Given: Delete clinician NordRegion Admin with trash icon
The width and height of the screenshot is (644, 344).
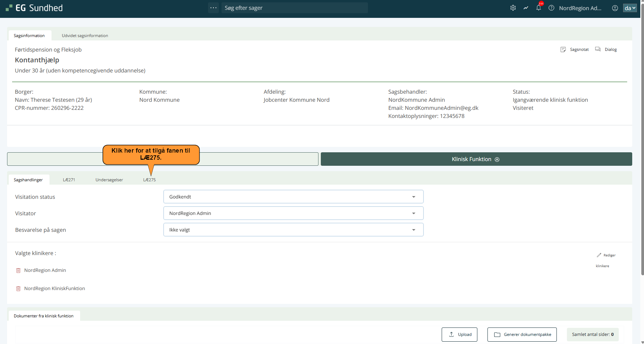Looking at the screenshot, I should 19,271.
